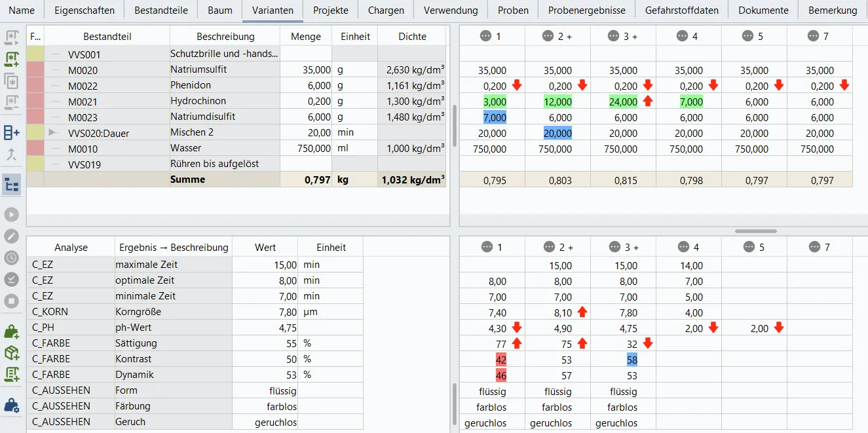This screenshot has width=868, height=433.
Task: Switch to the Proben tab
Action: click(x=513, y=10)
